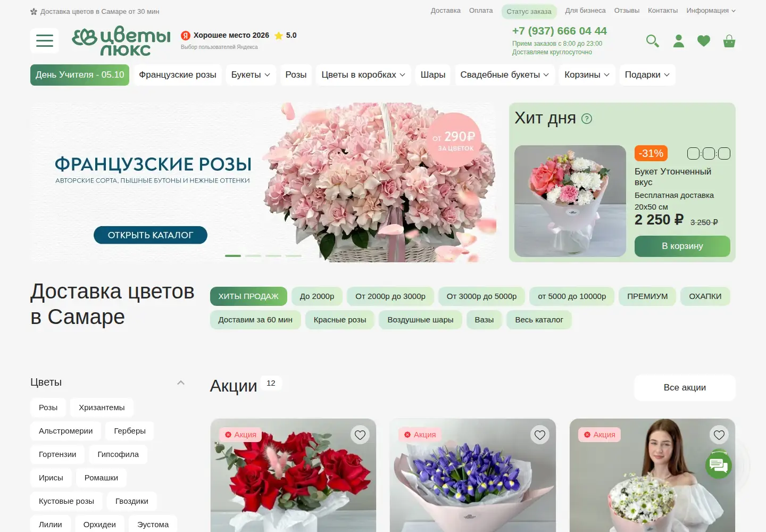The image size is (766, 532).
Task: Collapse the Цветы filter section
Action: click(181, 383)
